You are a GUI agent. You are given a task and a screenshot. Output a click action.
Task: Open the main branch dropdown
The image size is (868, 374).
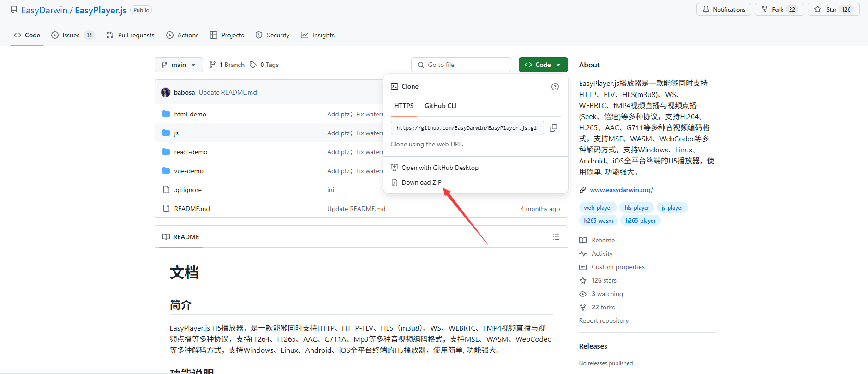[x=179, y=65]
